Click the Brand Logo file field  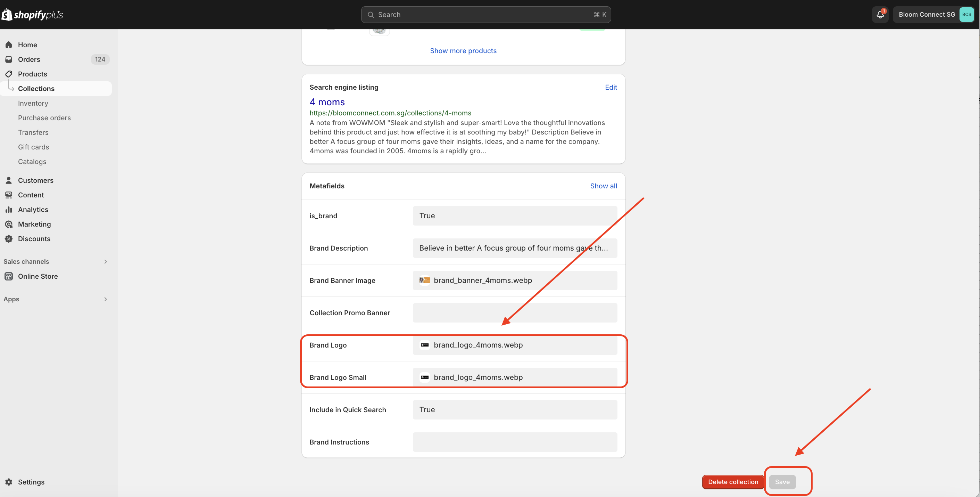coord(515,345)
